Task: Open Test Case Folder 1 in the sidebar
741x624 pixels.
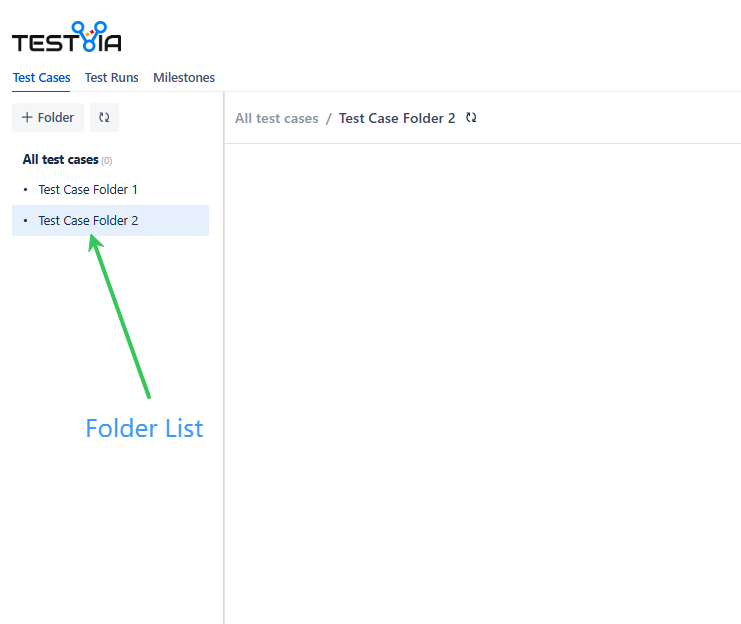Action: [x=88, y=190]
